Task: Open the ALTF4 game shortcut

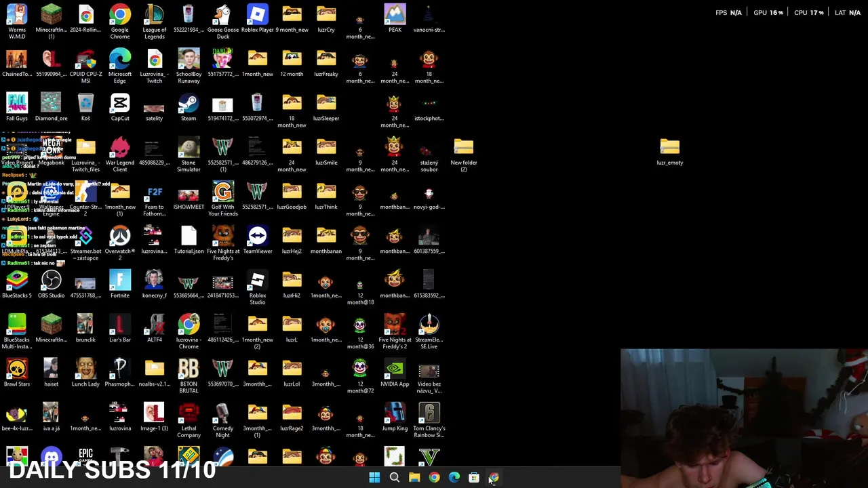Action: (154, 328)
